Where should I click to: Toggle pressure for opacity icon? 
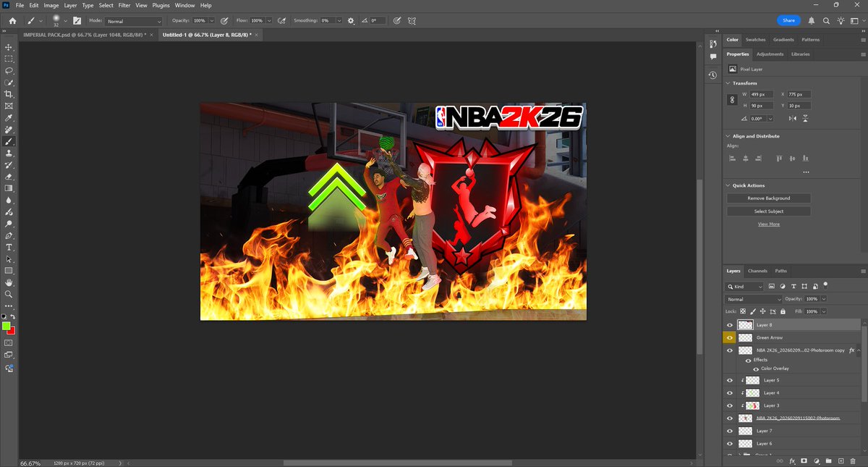(x=224, y=21)
